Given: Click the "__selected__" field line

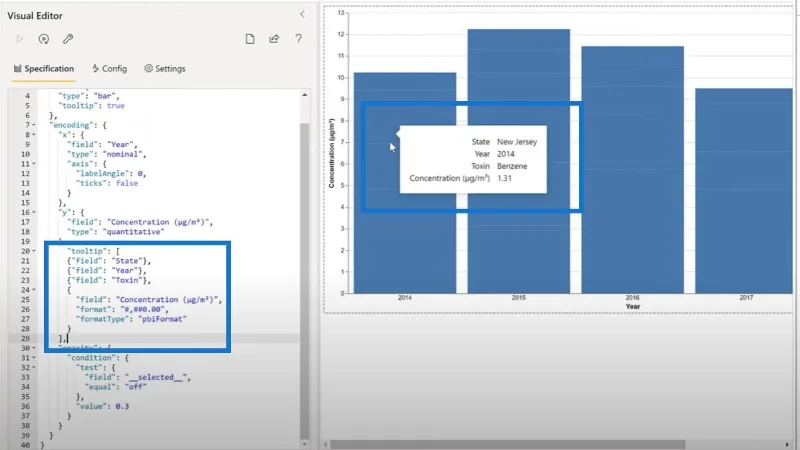Looking at the screenshot, I should coord(138,377).
